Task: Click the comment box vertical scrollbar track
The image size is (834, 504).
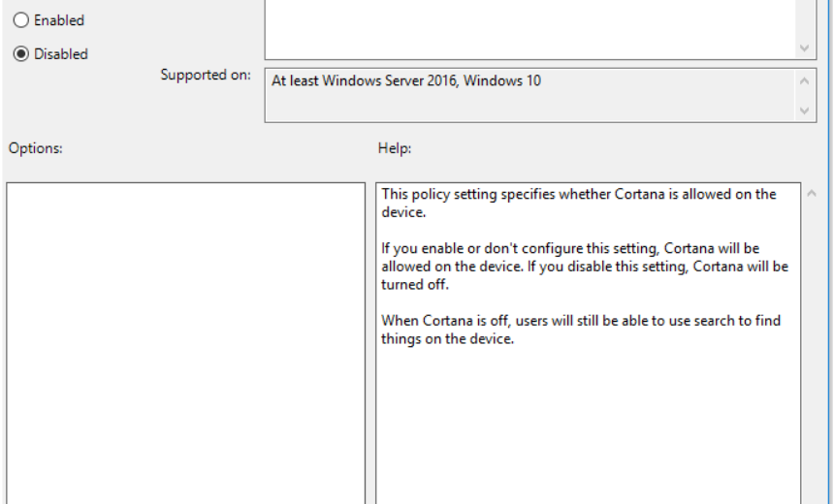Action: click(x=804, y=19)
